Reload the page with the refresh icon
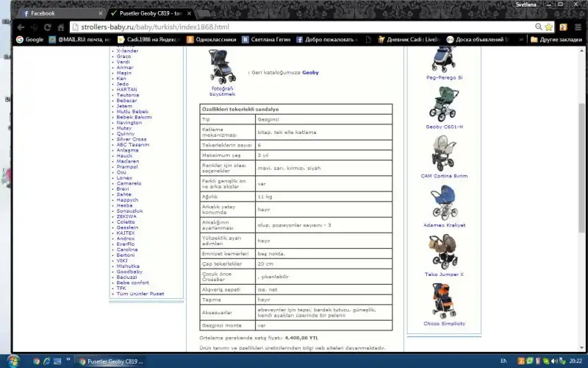 [47, 27]
